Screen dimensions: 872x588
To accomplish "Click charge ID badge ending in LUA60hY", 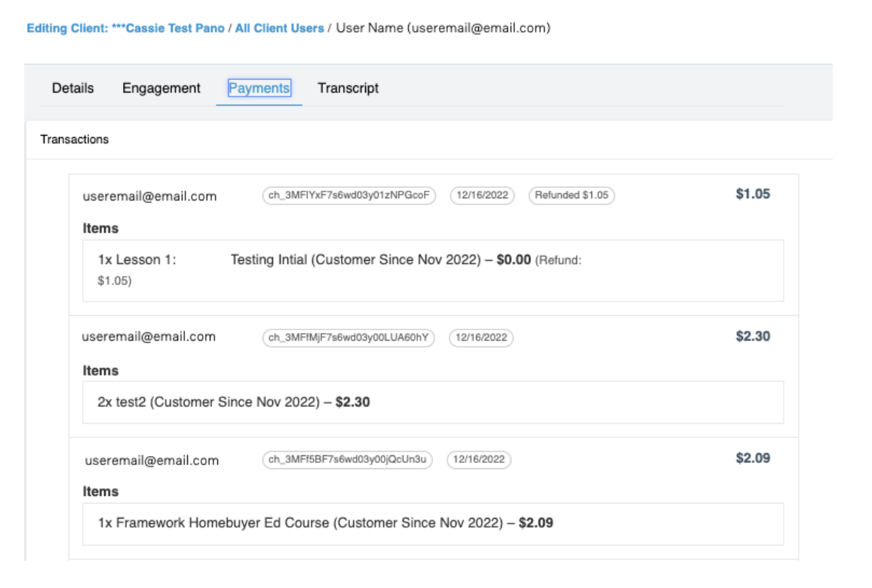I will [x=348, y=338].
